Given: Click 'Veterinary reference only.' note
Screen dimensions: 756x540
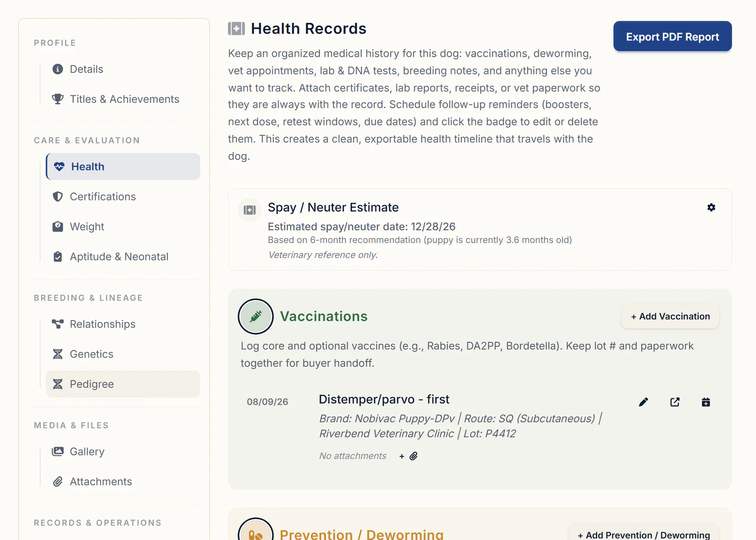Looking at the screenshot, I should pos(323,255).
